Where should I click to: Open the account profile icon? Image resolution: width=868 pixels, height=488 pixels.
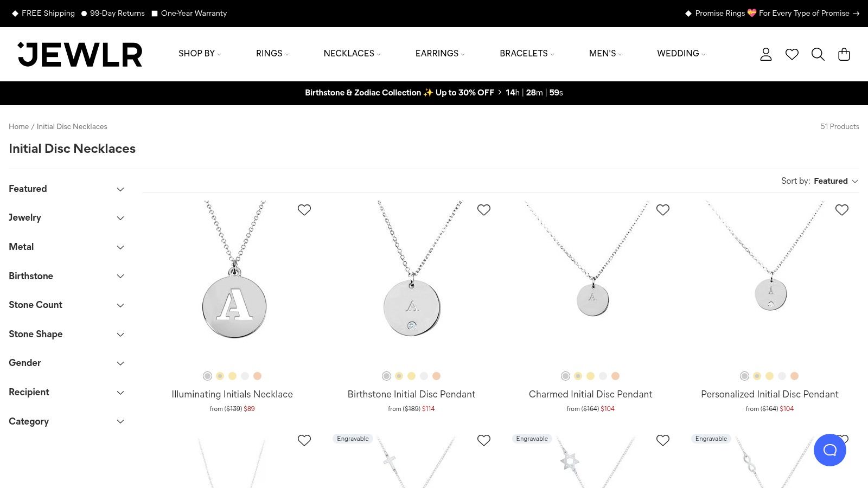(765, 54)
